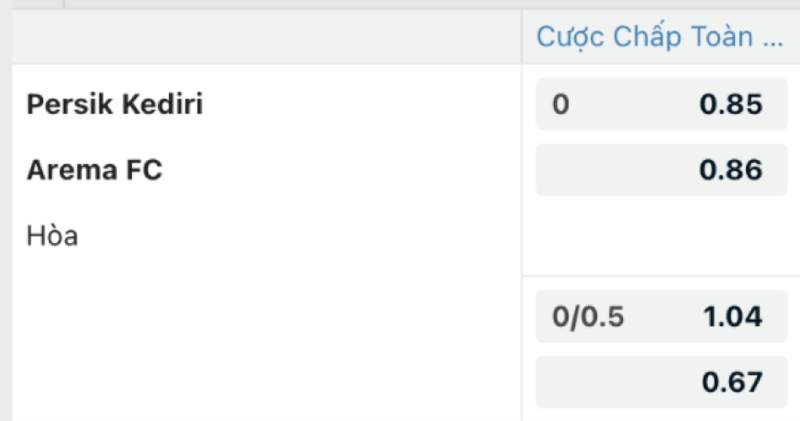800x421 pixels.
Task: Click blank row space right of Arema FC
Action: [340, 170]
